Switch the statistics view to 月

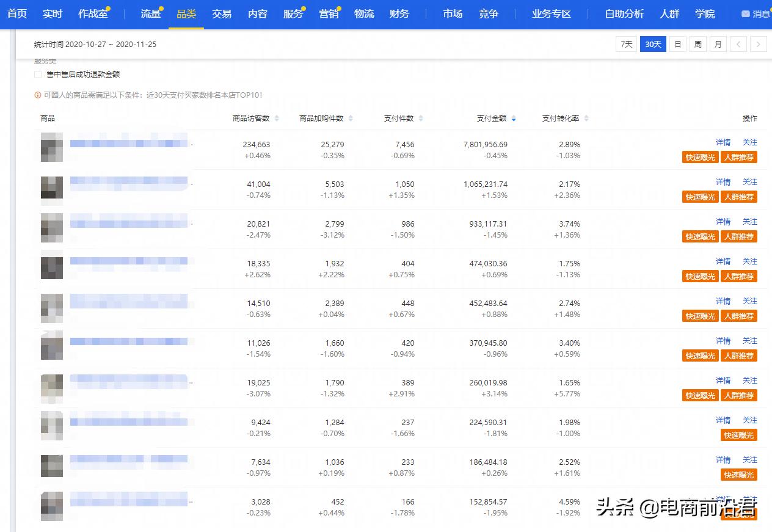(x=718, y=43)
